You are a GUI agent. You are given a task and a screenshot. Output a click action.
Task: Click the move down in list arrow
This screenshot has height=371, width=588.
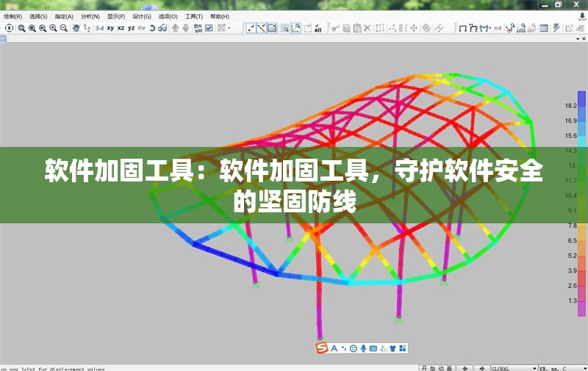tap(186, 28)
